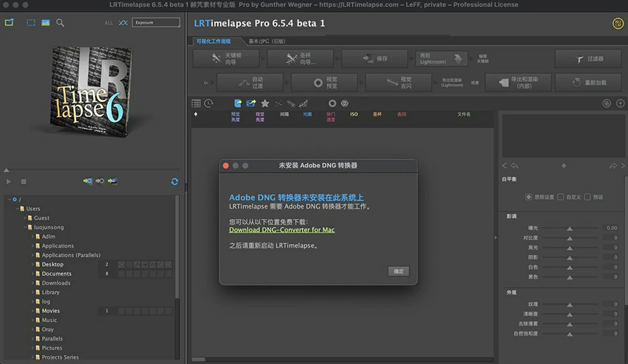Click the 视觉预览 visual preview button

324,83
